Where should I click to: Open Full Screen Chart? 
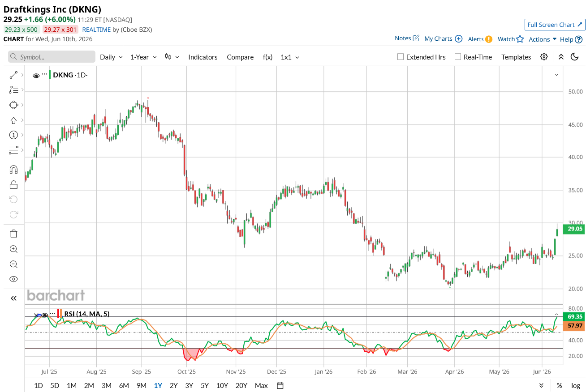coord(555,25)
